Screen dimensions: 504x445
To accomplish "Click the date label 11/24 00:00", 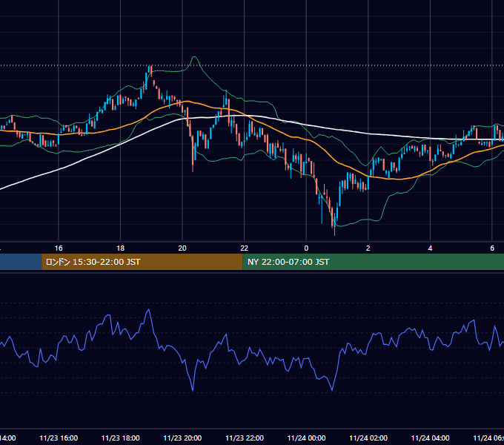I will coord(306,438).
